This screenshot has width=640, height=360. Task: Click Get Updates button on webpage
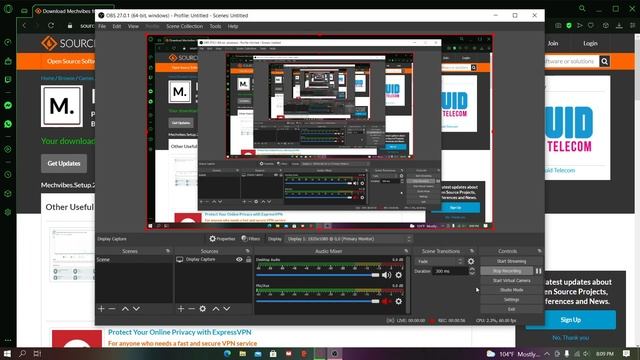point(64,163)
